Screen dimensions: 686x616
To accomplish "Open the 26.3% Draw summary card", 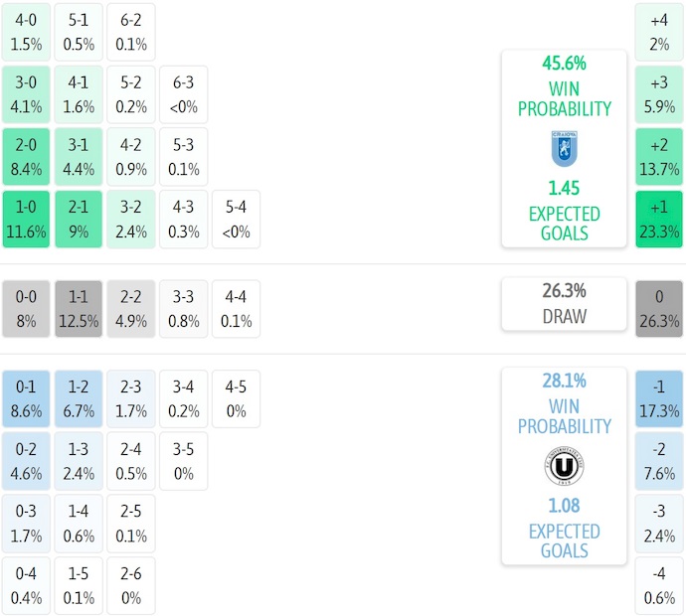I will tap(564, 304).
